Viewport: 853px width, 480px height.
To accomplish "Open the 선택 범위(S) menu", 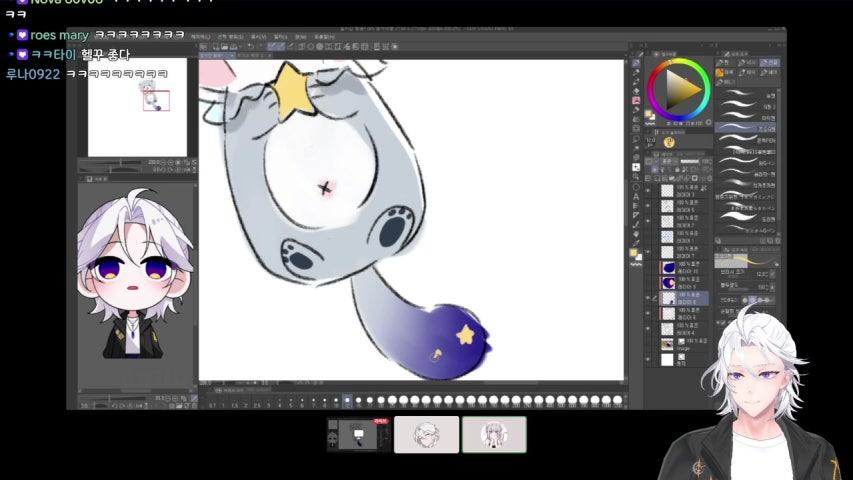I will [230, 37].
